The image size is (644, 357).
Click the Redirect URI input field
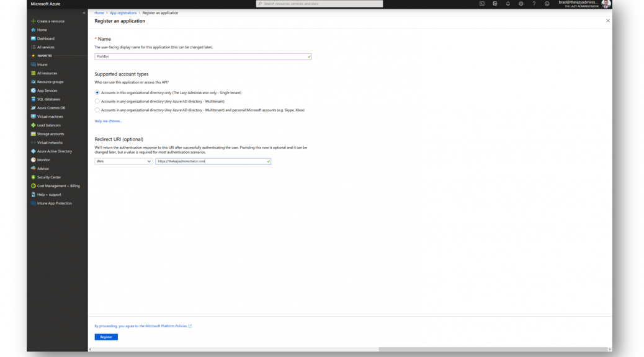(x=213, y=161)
